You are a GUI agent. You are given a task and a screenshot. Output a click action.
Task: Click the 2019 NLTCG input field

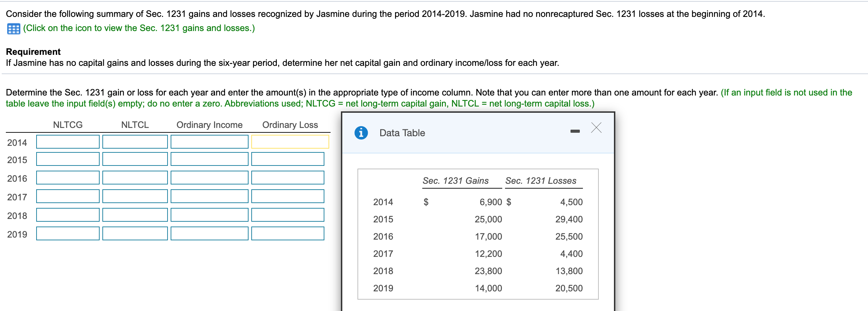(68, 233)
